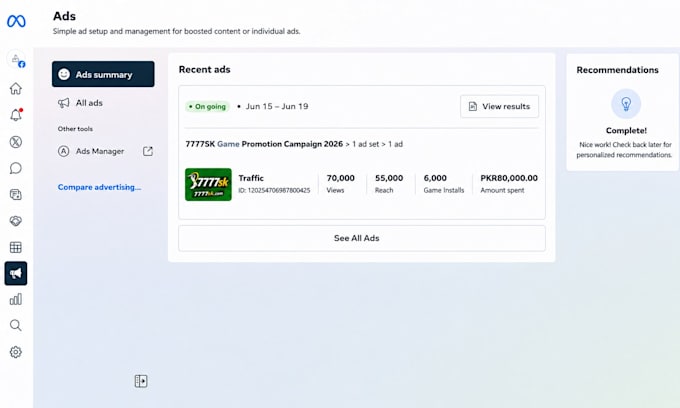Collapse the side panel toggle icon
680x408 pixels.
141,381
